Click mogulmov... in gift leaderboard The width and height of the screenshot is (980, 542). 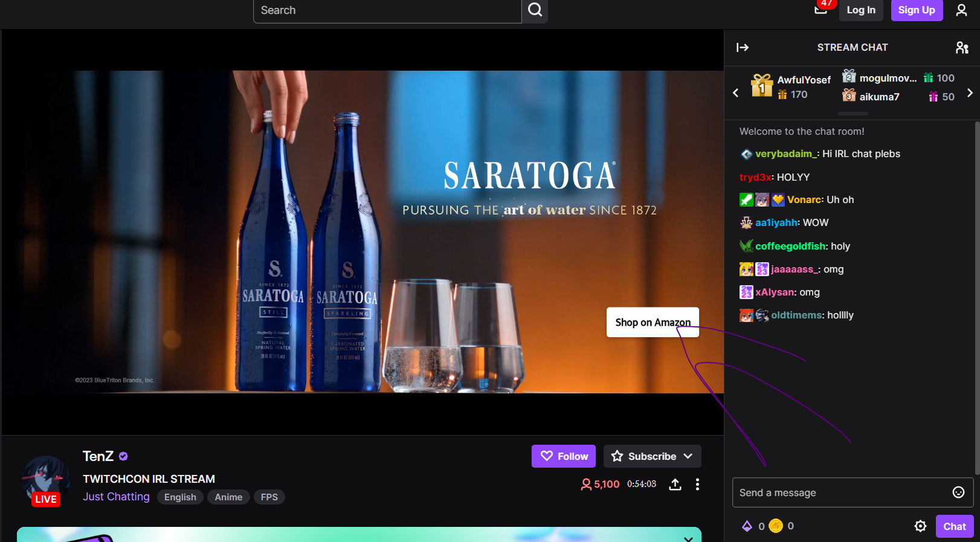(888, 78)
